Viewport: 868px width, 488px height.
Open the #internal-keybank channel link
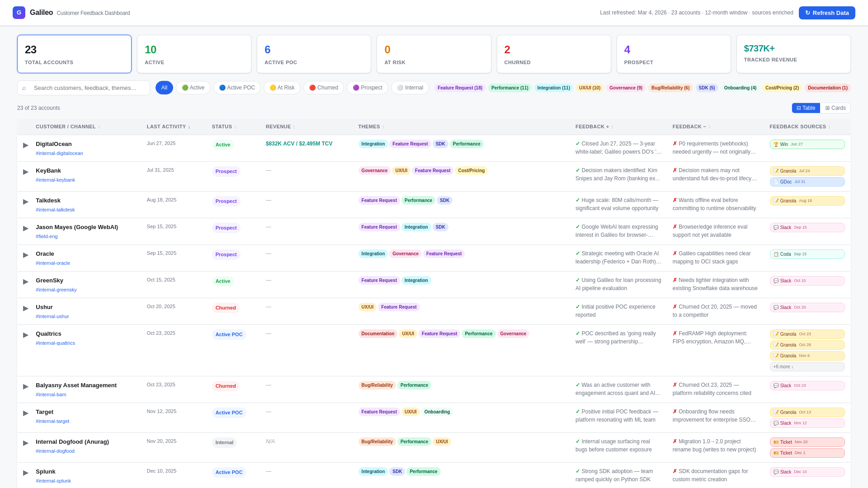click(55, 180)
